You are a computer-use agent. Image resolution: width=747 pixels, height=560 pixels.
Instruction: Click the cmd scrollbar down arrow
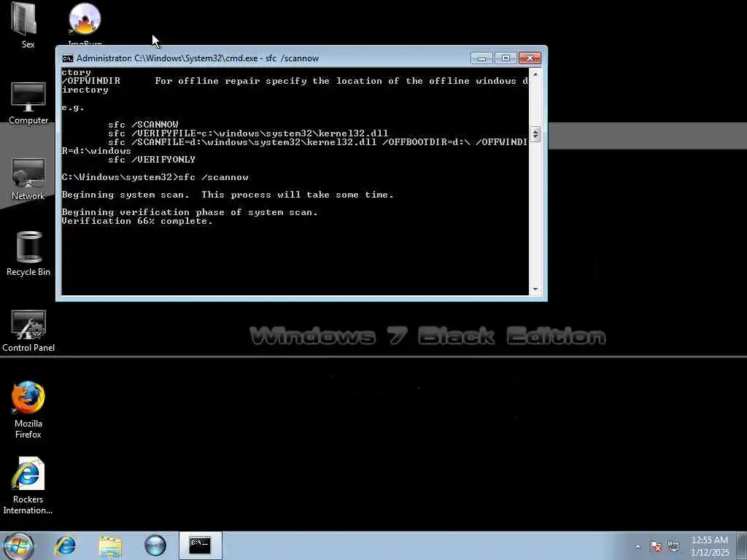pyautogui.click(x=535, y=289)
